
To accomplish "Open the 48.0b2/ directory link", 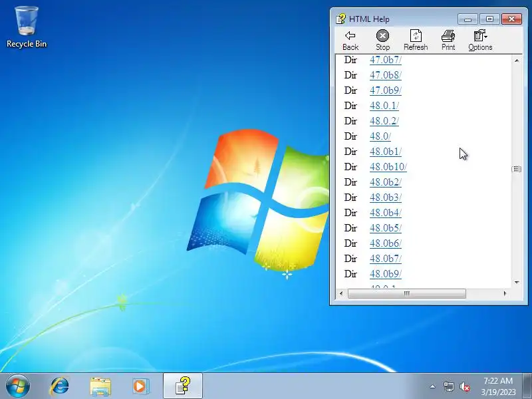I will [x=386, y=182].
